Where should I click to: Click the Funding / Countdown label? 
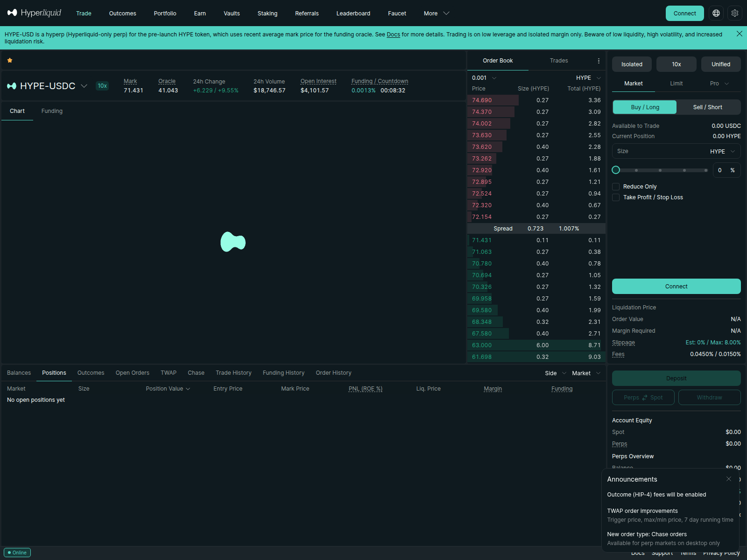pyautogui.click(x=380, y=81)
